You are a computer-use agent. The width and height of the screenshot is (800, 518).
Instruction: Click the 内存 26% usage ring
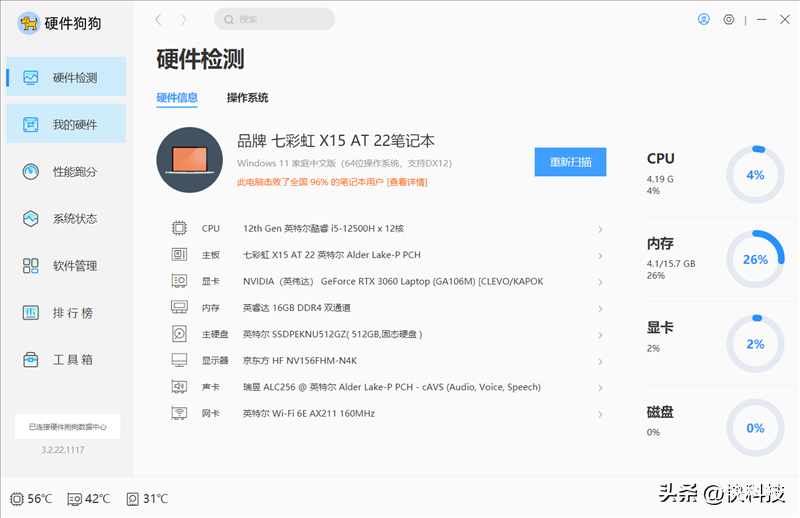click(755, 259)
